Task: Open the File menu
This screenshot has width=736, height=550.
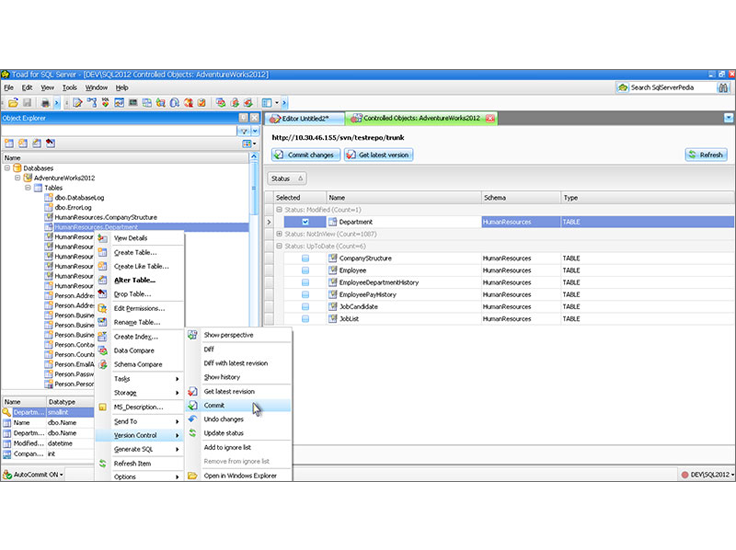Action: click(8, 87)
